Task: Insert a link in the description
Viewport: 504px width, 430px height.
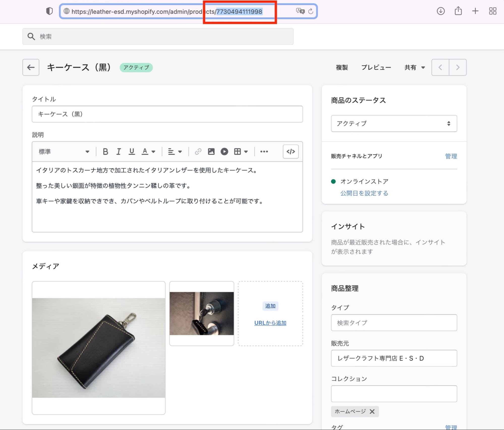Action: point(198,151)
